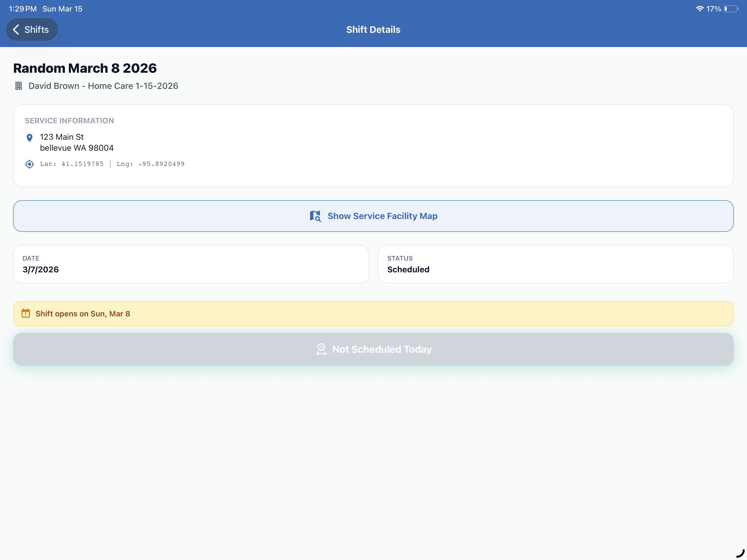Click the building icon beside David Brown
This screenshot has width=747, height=560.
point(19,86)
